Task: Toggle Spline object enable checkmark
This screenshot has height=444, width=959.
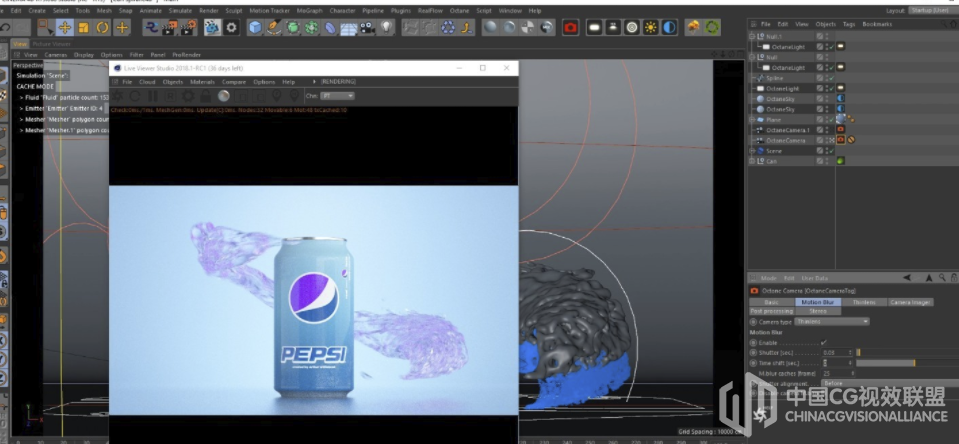Action: [831, 78]
